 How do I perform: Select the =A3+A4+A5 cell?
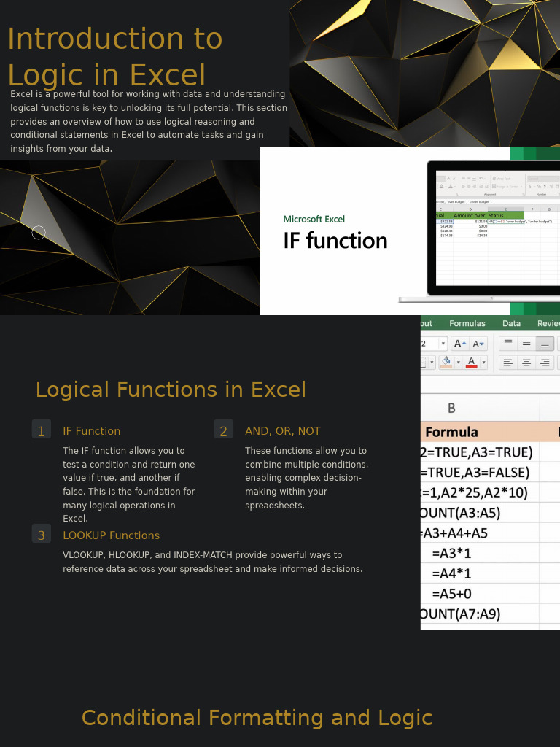click(480, 533)
